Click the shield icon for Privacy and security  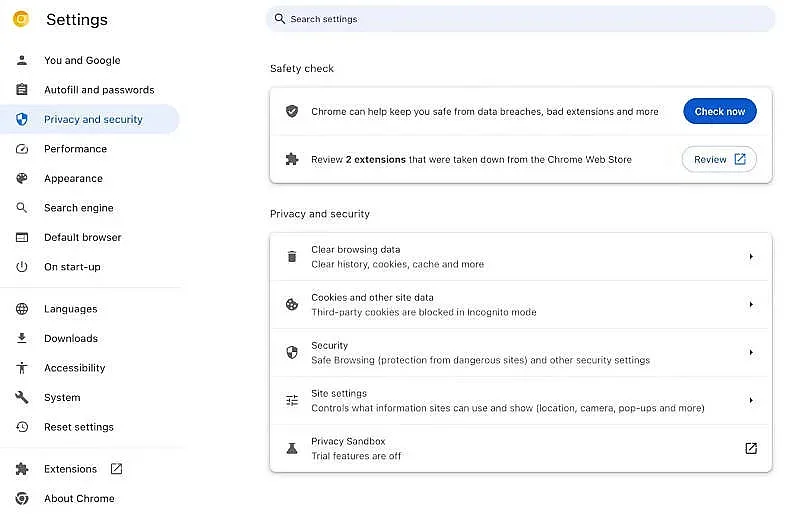click(x=22, y=119)
